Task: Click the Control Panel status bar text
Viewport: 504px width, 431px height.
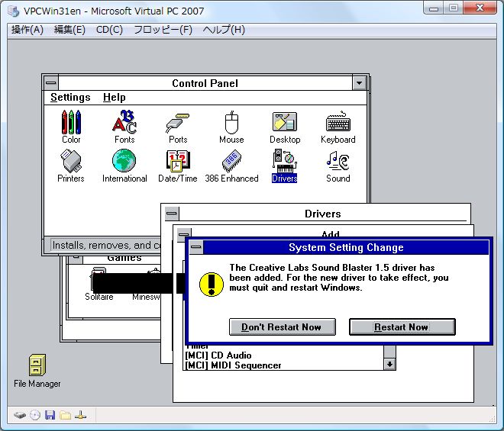Action: (106, 246)
